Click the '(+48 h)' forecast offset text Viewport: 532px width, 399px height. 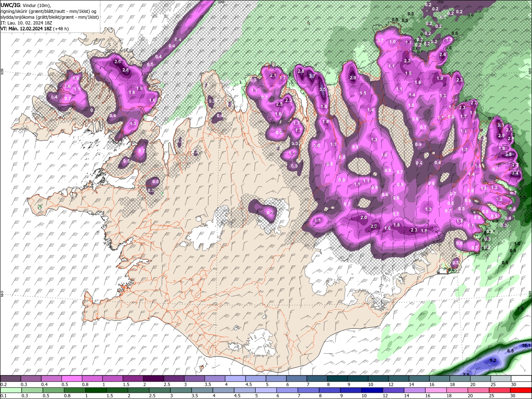click(61, 29)
